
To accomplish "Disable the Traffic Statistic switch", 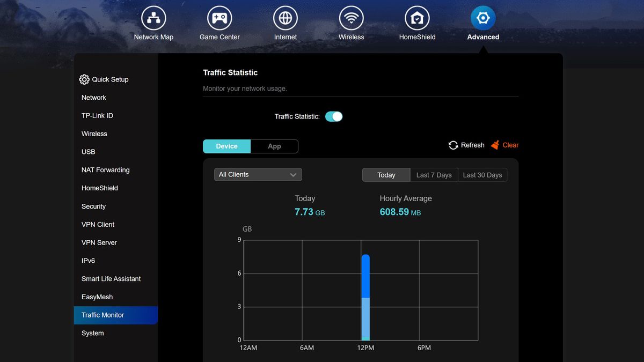I will pos(334,116).
